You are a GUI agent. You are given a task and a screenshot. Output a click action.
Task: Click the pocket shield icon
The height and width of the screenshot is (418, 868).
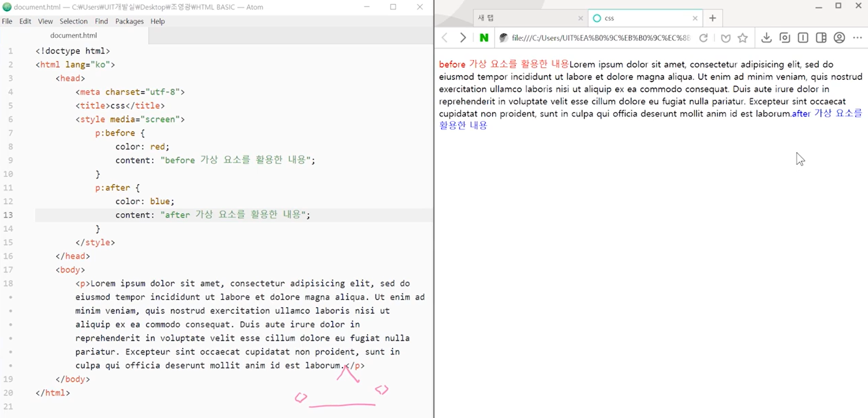(x=725, y=38)
